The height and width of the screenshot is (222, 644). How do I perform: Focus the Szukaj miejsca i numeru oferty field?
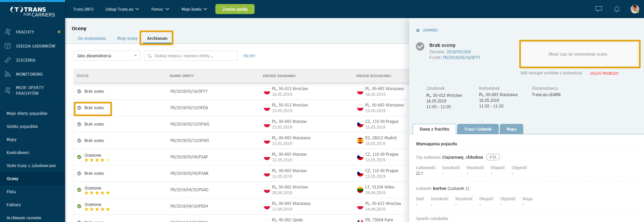(191, 56)
